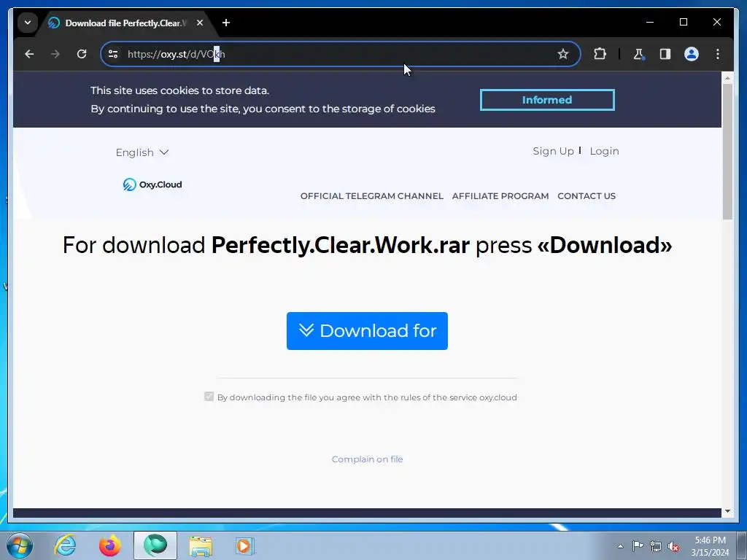Launch Firefox from taskbar
Viewport: 747px width, 560px height.
pyautogui.click(x=110, y=545)
